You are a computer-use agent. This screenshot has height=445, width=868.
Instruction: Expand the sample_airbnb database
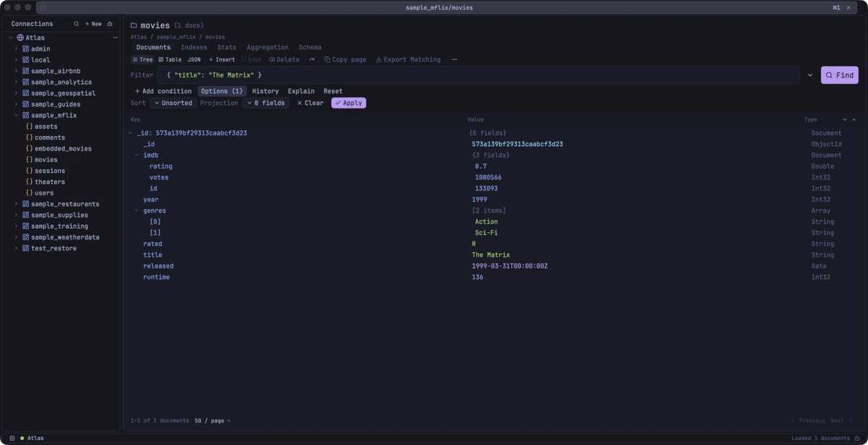pyautogui.click(x=16, y=71)
